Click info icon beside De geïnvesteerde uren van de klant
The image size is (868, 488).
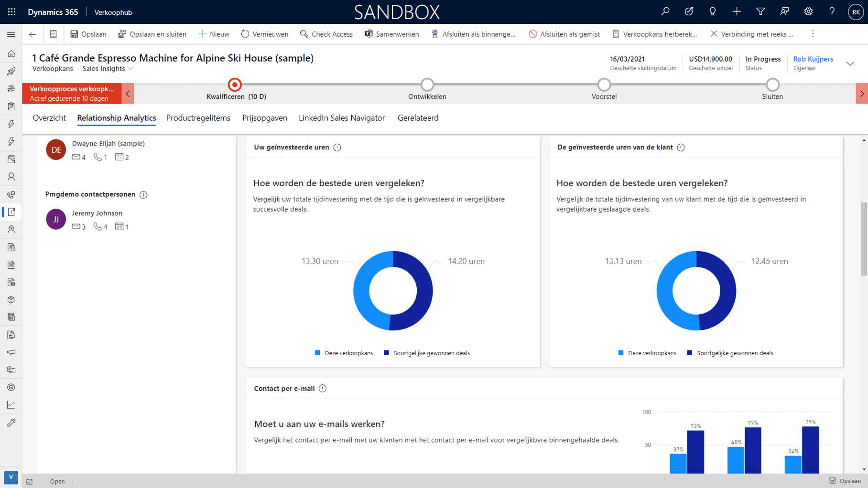(x=681, y=148)
